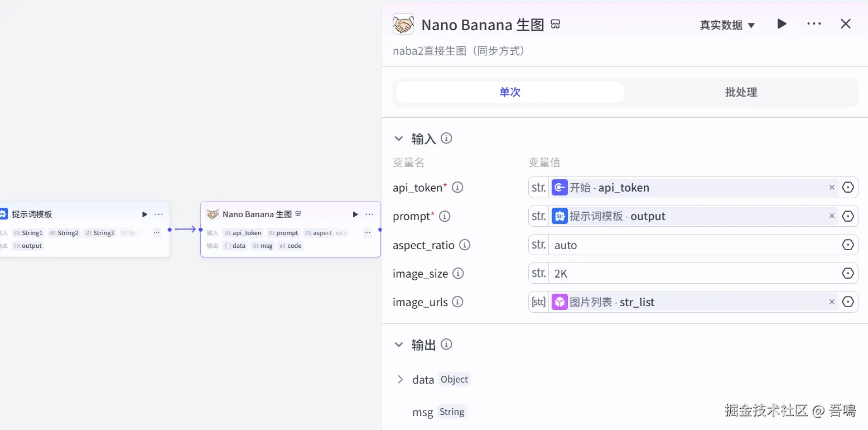Open the panel header more options menu

[814, 24]
